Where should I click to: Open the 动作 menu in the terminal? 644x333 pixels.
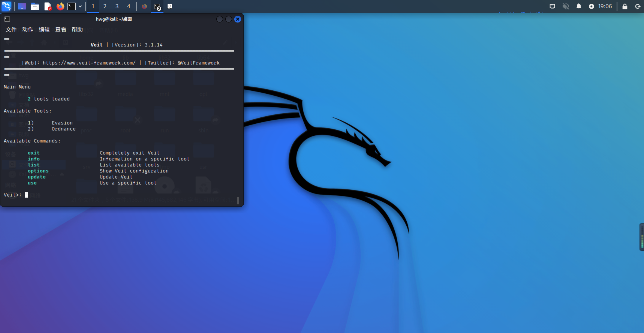point(28,30)
